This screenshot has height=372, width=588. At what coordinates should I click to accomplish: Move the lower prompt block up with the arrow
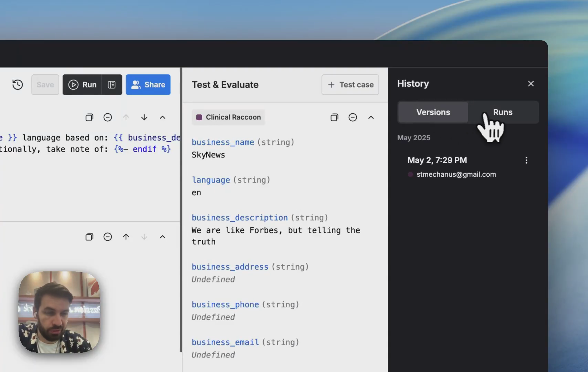(126, 237)
